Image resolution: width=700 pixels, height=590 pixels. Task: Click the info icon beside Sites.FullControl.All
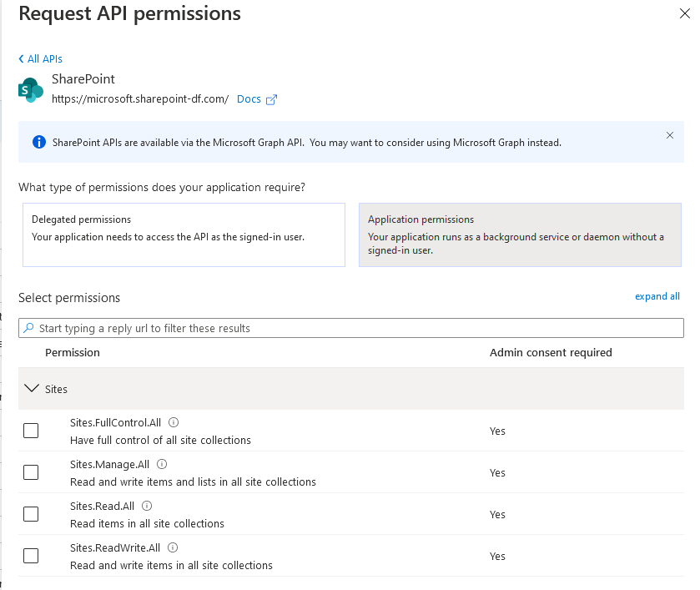pyautogui.click(x=174, y=422)
